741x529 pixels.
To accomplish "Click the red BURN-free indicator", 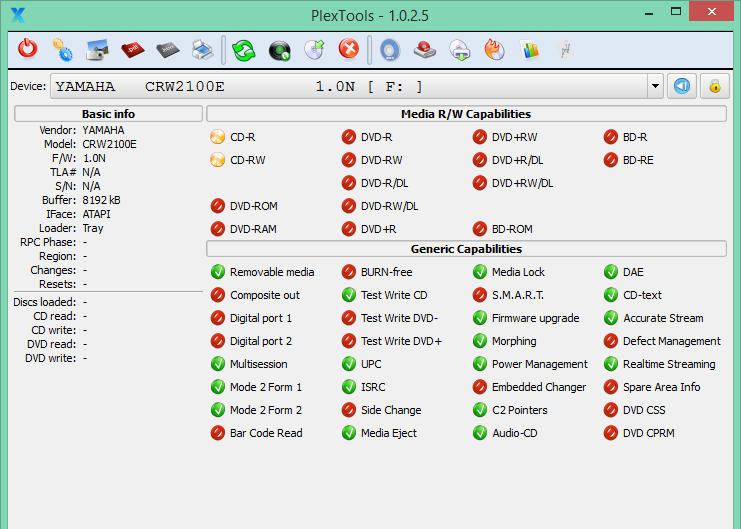I will (x=349, y=272).
